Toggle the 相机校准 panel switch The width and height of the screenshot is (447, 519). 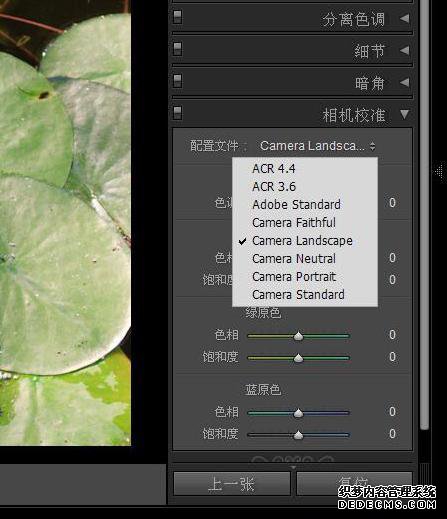(x=178, y=113)
